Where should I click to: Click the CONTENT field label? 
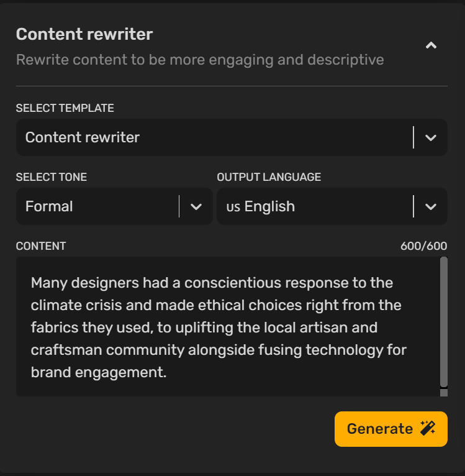point(41,246)
